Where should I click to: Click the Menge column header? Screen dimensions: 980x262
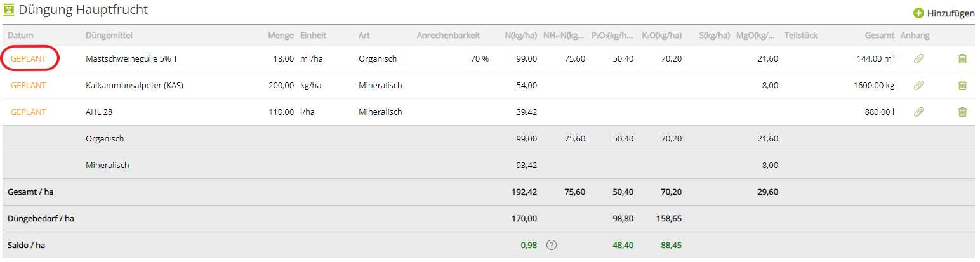click(x=281, y=36)
